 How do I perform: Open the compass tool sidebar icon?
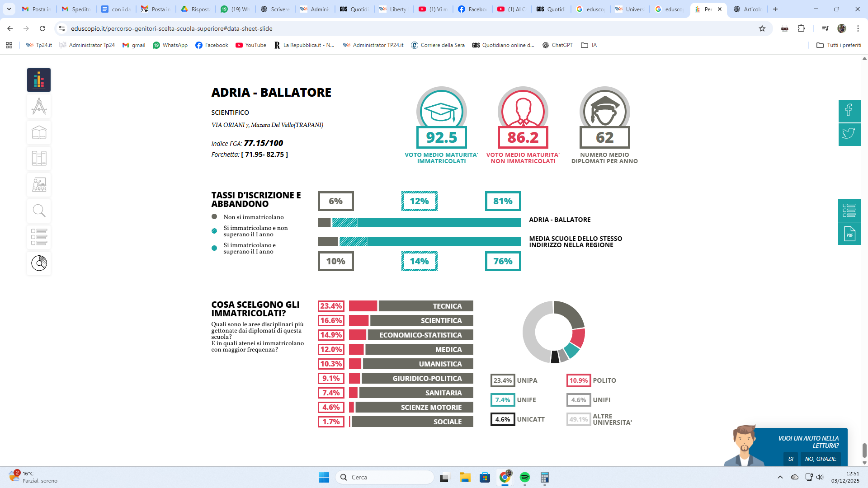point(39,107)
